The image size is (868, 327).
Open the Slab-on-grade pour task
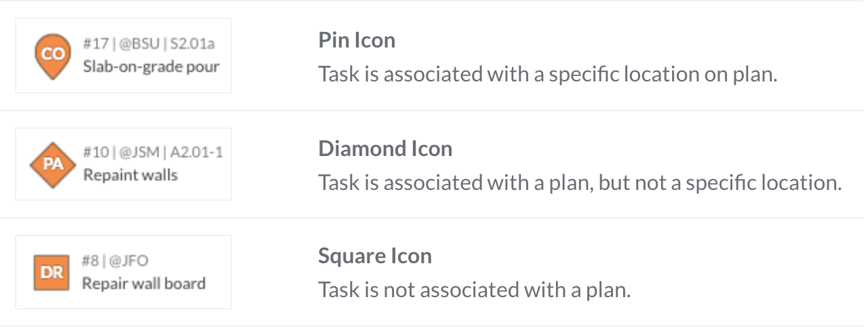tap(151, 66)
